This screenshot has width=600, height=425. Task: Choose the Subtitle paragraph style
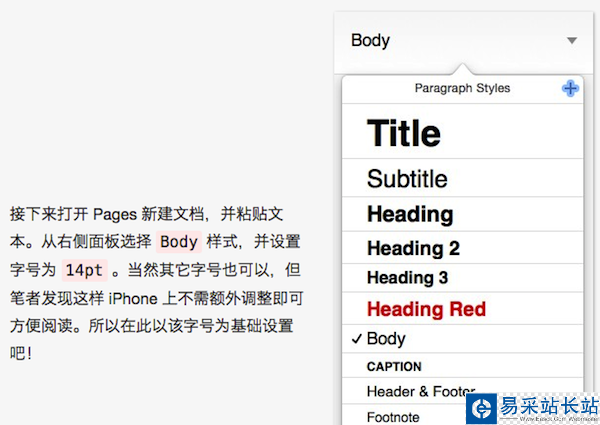463,178
